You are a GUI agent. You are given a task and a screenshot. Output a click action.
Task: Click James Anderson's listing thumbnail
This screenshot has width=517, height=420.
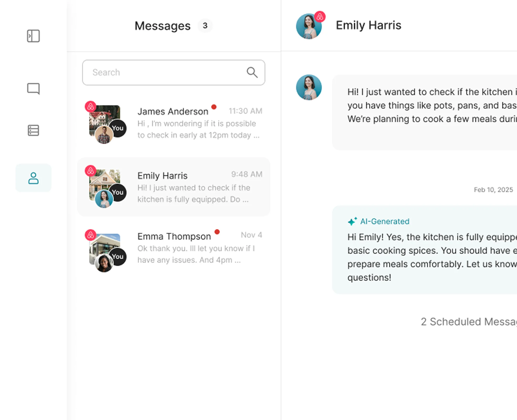(105, 116)
